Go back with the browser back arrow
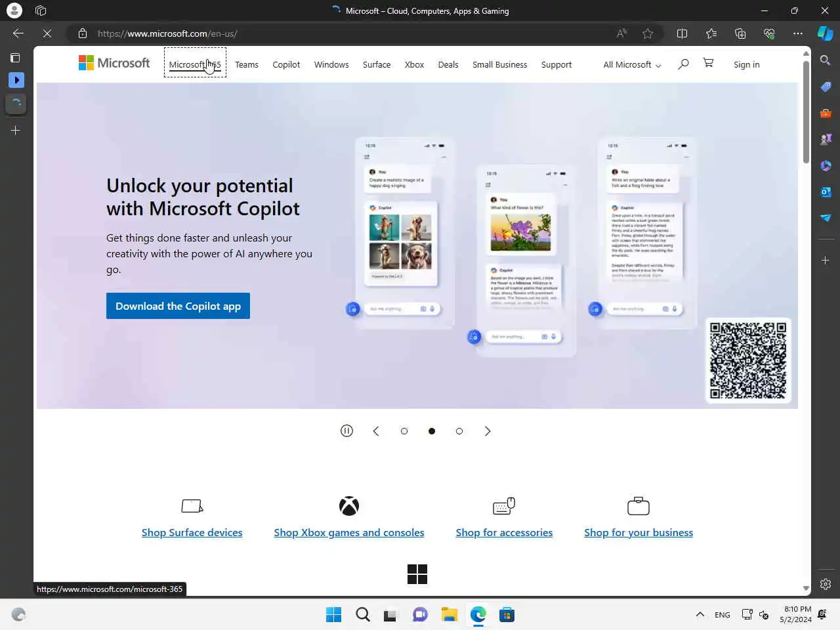Image resolution: width=840 pixels, height=630 pixels. click(x=18, y=33)
